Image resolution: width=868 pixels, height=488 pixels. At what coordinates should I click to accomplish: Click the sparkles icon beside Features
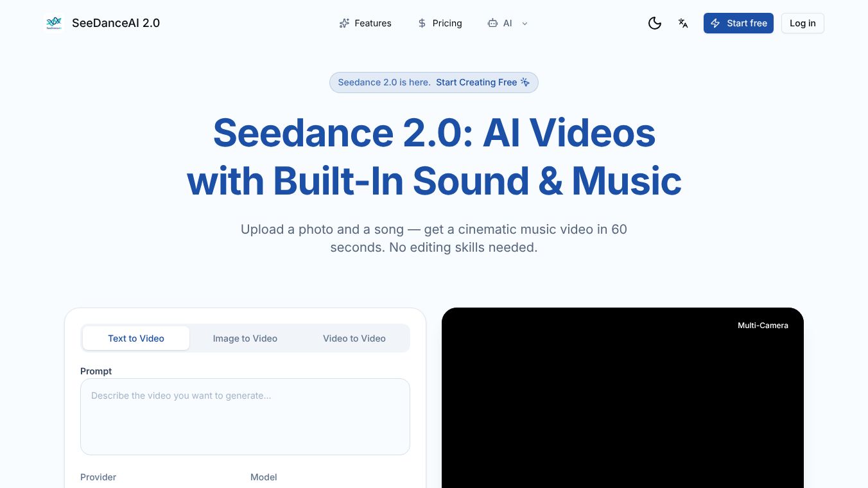coord(344,23)
